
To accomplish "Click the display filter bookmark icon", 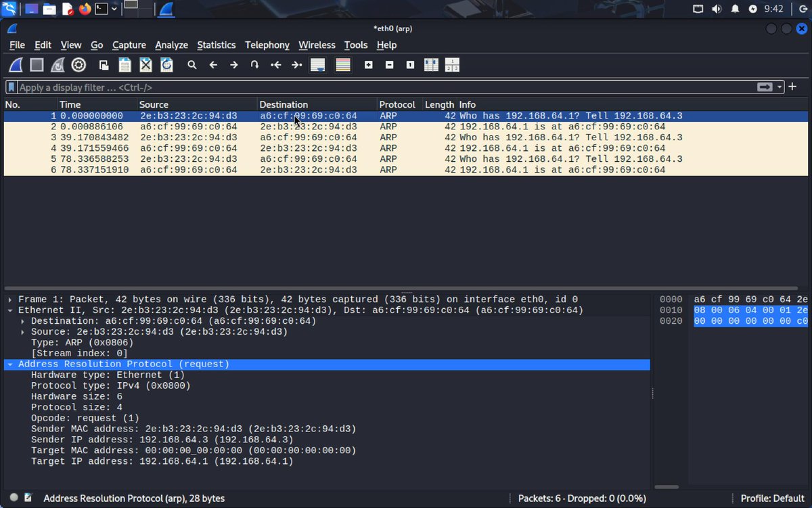I will (12, 87).
